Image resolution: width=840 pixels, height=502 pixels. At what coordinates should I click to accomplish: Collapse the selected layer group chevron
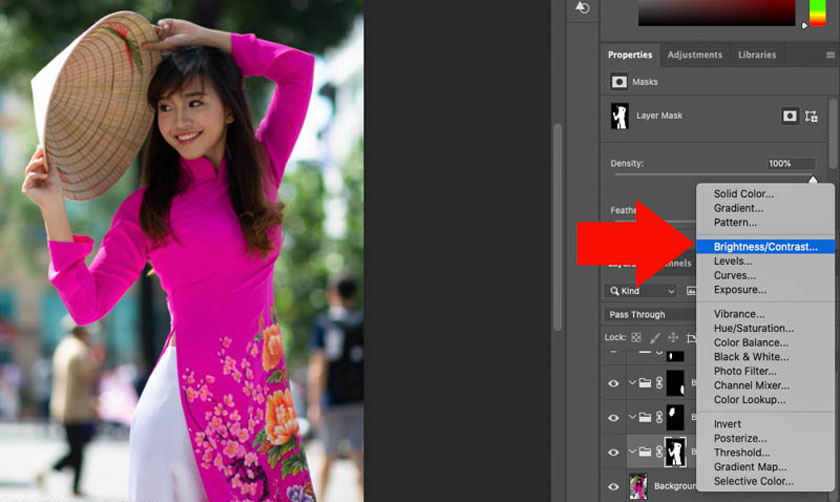pos(632,452)
